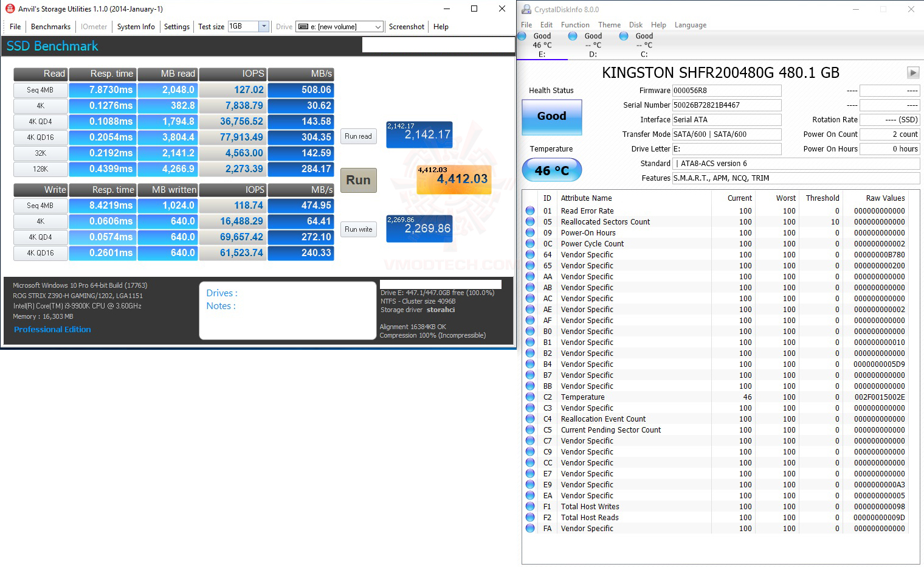The width and height of the screenshot is (924, 567).
Task: Open the IOmeter menu
Action: [x=94, y=27]
